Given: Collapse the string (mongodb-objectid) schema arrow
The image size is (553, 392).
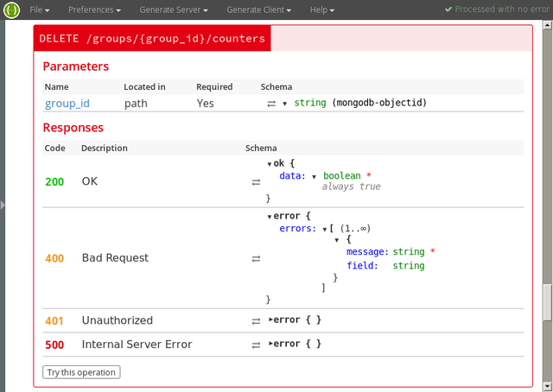Looking at the screenshot, I should click(284, 104).
